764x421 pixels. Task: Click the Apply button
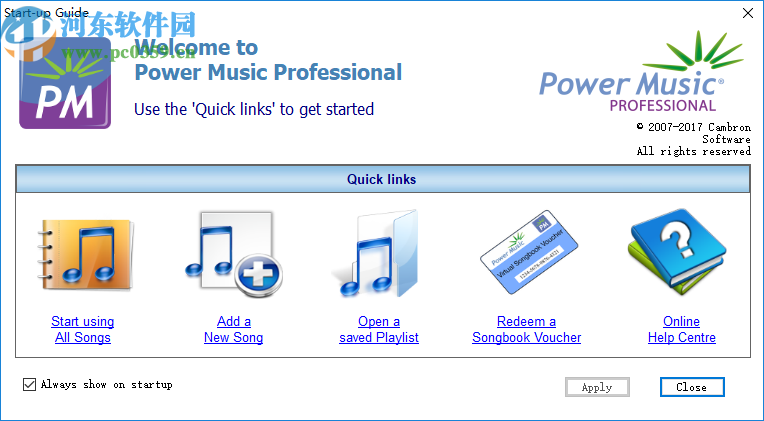(597, 387)
